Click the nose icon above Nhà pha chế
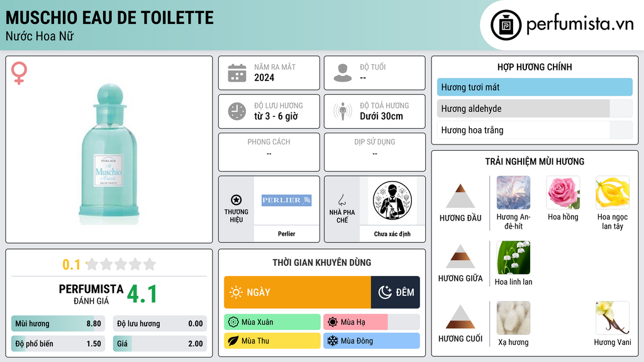 click(341, 200)
